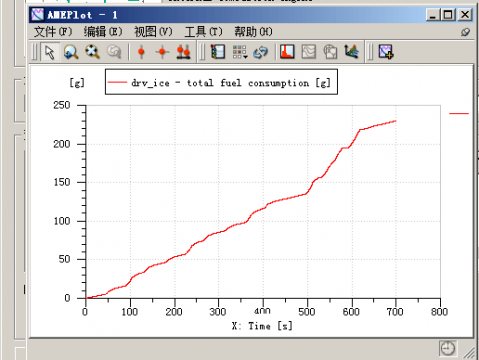Click the add new plot icon
479x360 pixels.
(x=386, y=52)
